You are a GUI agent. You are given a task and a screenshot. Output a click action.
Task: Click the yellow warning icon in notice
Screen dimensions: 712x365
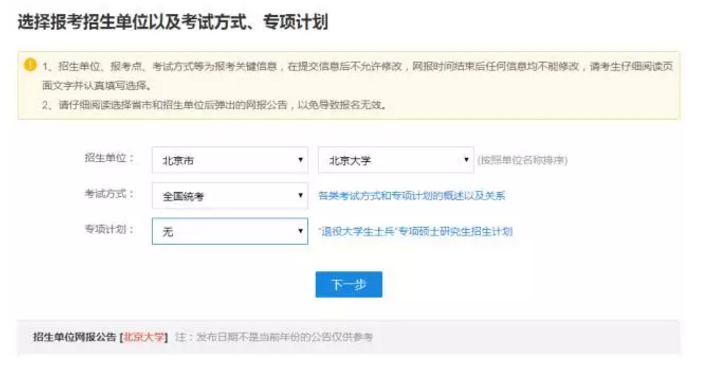pyautogui.click(x=30, y=65)
